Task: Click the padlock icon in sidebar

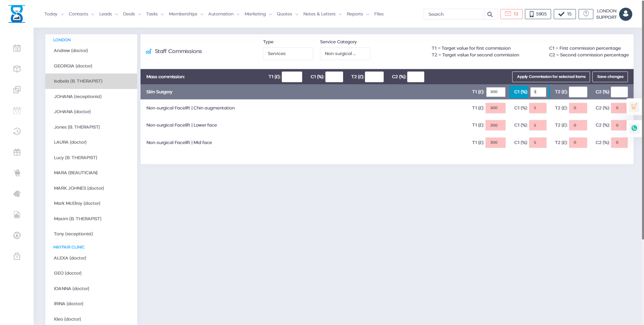Action: point(17,256)
